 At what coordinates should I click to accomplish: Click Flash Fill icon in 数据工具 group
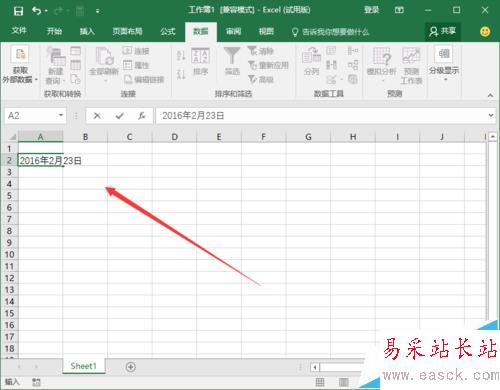click(331, 50)
